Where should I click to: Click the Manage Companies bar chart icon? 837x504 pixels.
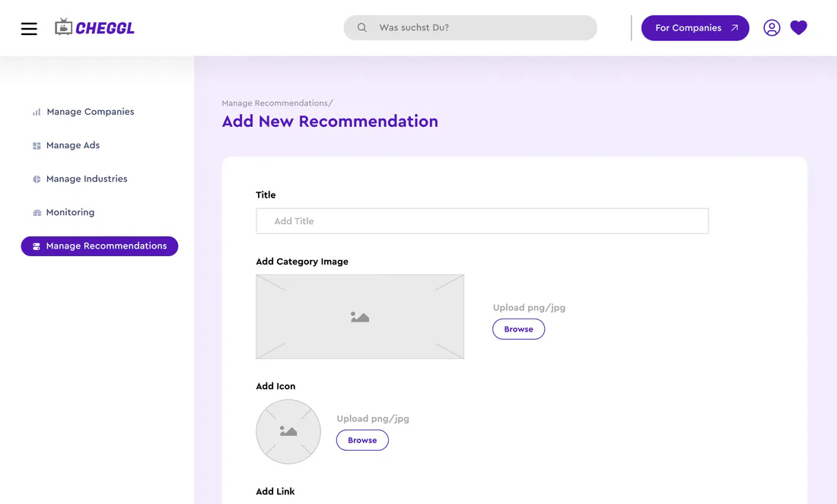37,112
